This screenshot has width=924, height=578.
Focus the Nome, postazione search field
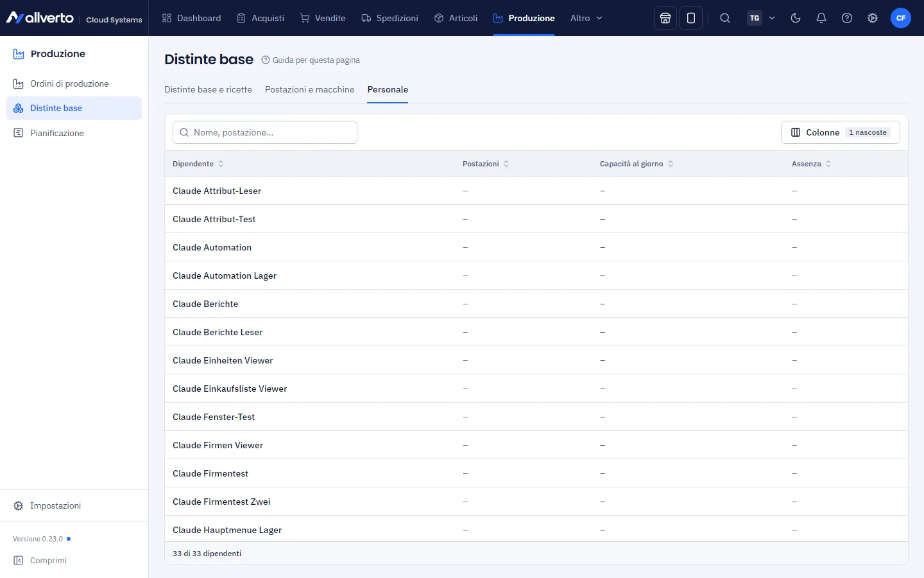[265, 132]
